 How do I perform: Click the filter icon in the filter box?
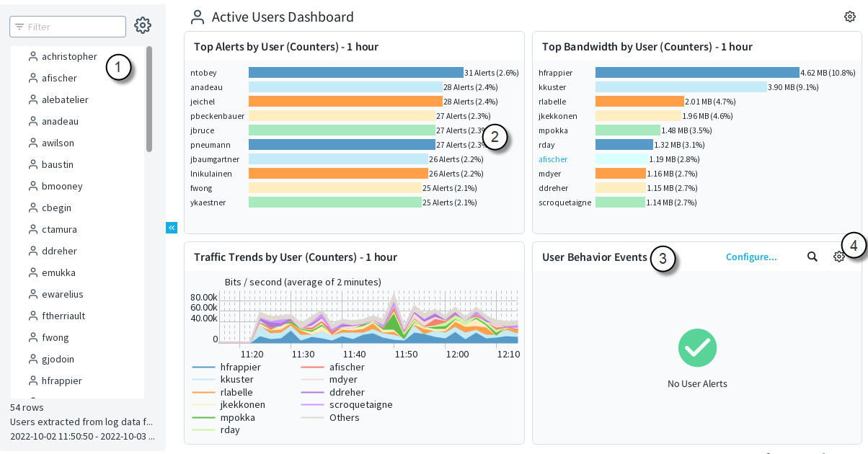19,27
